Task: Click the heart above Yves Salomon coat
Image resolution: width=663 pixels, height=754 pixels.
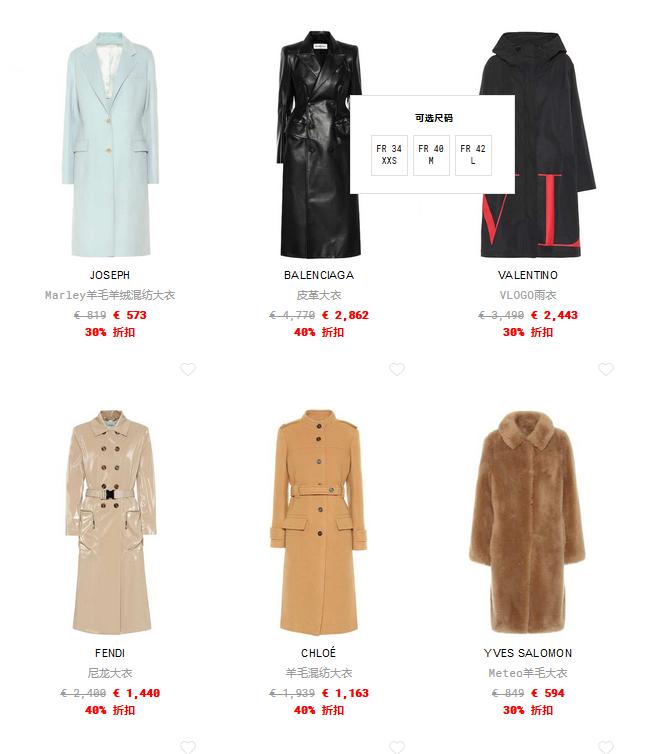Action: [x=606, y=369]
